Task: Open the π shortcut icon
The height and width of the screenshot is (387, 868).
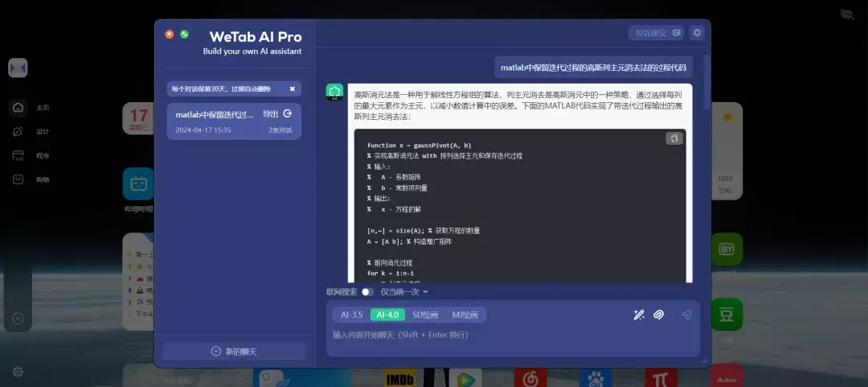Action: (661, 379)
